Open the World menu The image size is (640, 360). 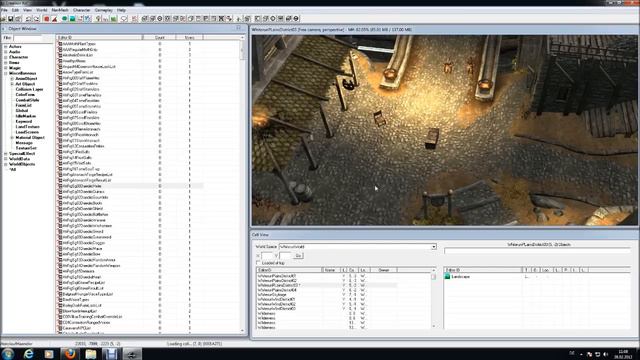(42, 10)
